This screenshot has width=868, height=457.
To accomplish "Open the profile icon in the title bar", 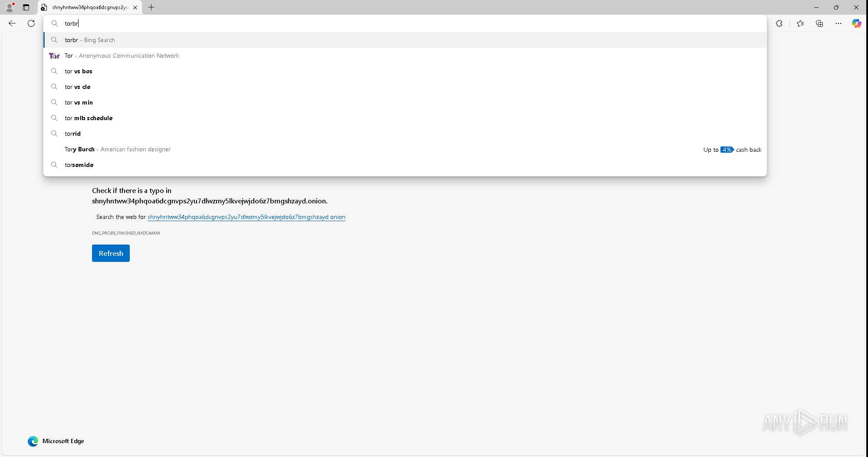I will coord(10,7).
